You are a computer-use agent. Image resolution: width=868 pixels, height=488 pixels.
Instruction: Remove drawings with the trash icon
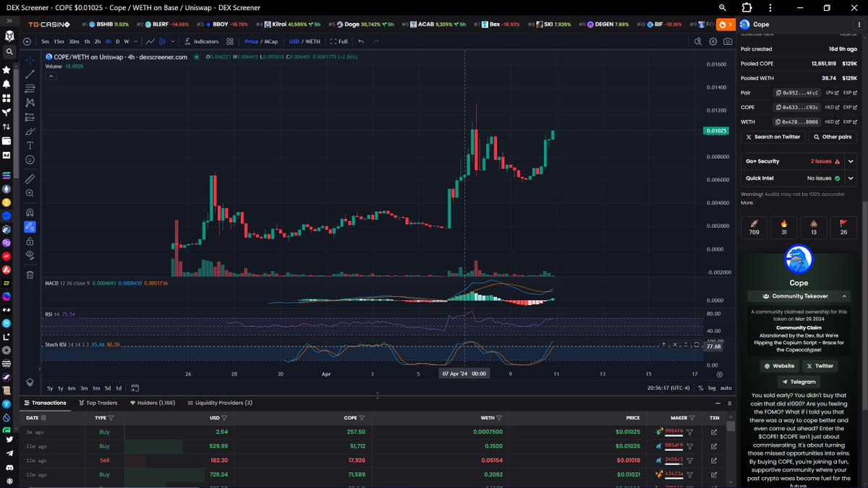tap(30, 275)
